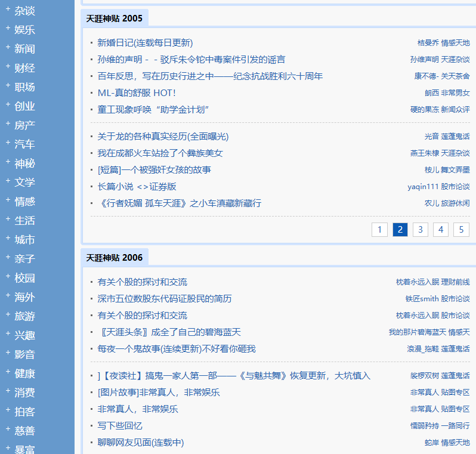
Task: Select the 影音 sidebar category
Action: (x=24, y=354)
